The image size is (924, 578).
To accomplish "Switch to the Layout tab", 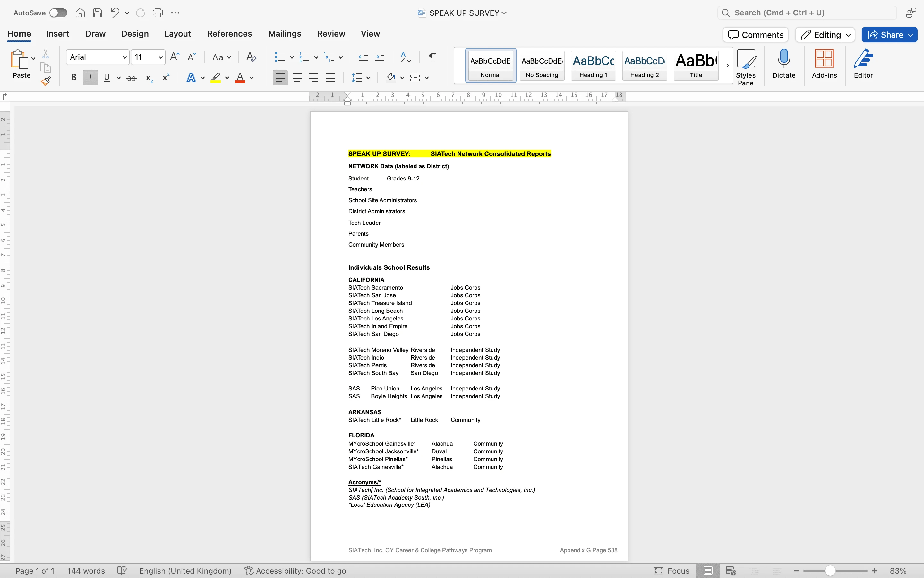I will pyautogui.click(x=177, y=34).
